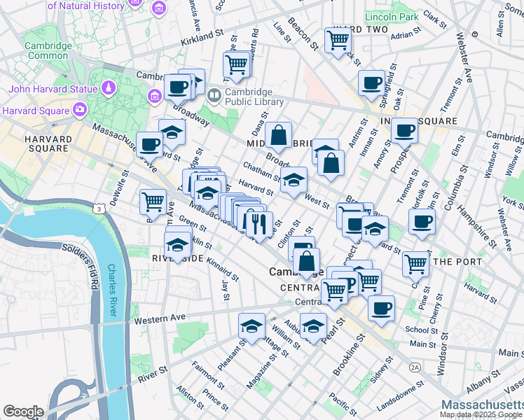Open the coffee cup marker on Massachusetts Ave near Harvard Square
This screenshot has height=420, width=524.
pos(150,147)
